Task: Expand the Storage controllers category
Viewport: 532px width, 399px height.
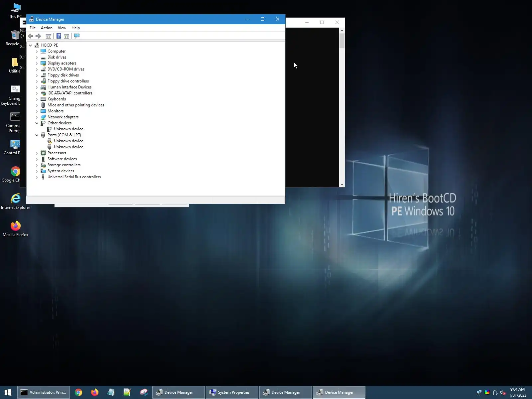Action: coord(37,165)
